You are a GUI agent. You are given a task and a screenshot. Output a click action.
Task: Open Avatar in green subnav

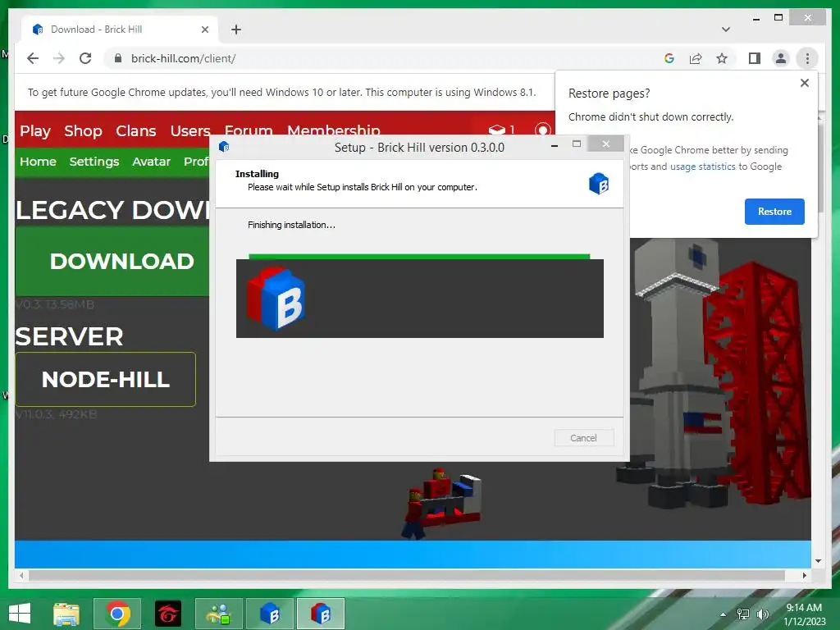pyautogui.click(x=152, y=162)
